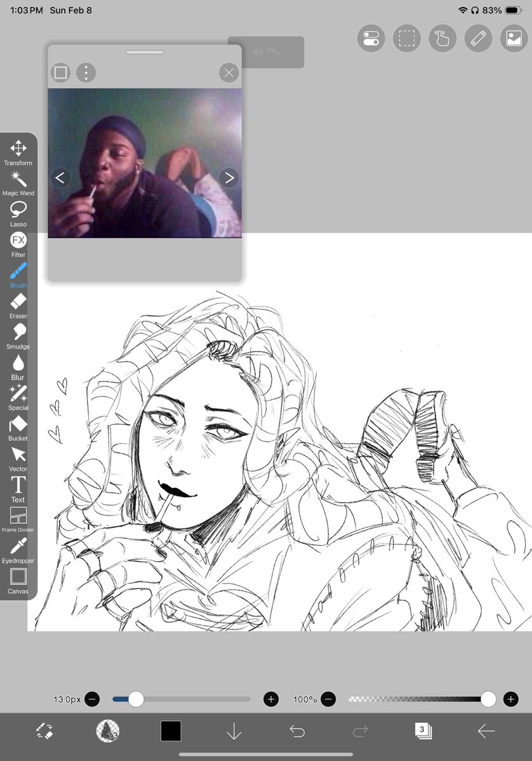532x761 pixels.
Task: Decrease opacity with minus button
Action: tap(328, 699)
